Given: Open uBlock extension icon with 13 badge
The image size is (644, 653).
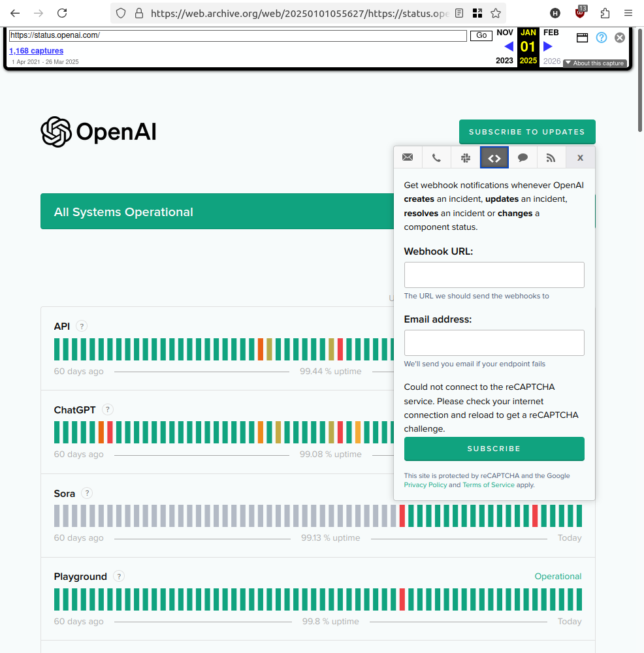Looking at the screenshot, I should tap(580, 12).
